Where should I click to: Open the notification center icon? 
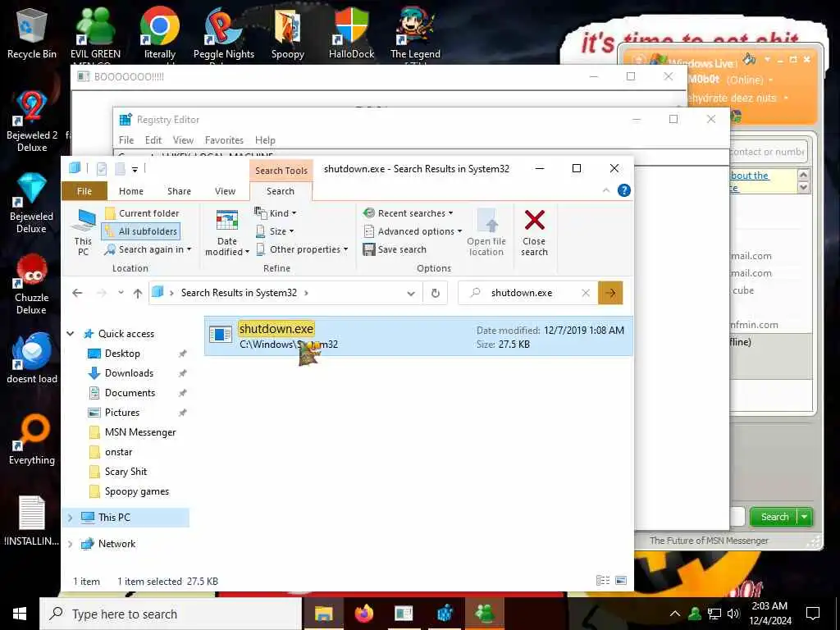click(x=813, y=614)
